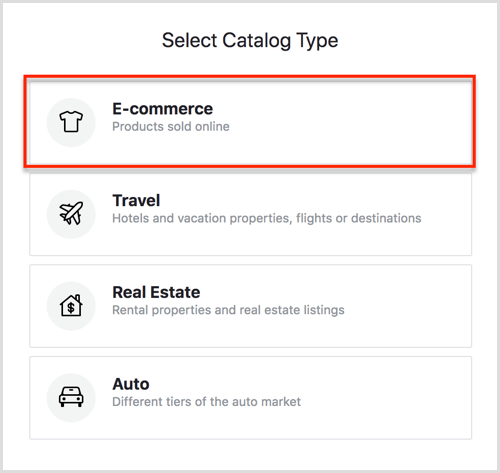Click the car icon for Auto

point(71,397)
